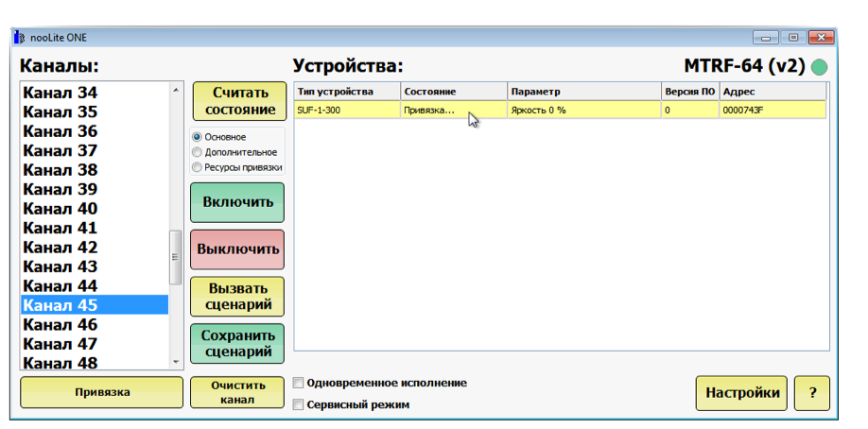The height and width of the screenshot is (429, 868).
Task: Click the red Выключить button
Action: [x=237, y=249]
